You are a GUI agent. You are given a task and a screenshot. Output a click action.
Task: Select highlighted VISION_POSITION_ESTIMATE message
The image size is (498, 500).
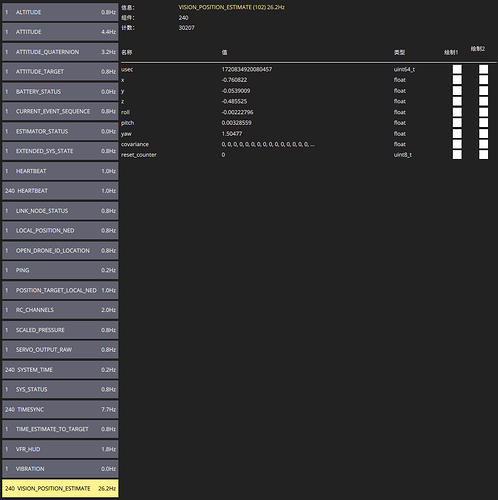(60, 489)
